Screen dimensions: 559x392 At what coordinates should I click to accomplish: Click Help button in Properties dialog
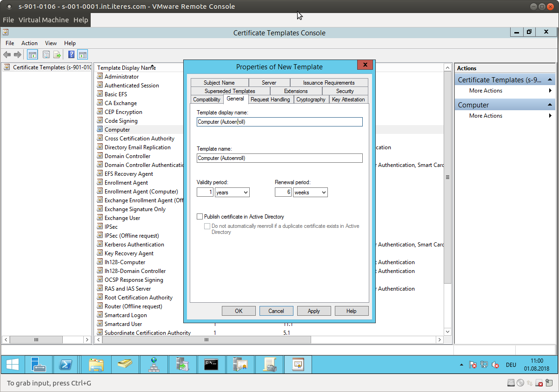pyautogui.click(x=352, y=311)
